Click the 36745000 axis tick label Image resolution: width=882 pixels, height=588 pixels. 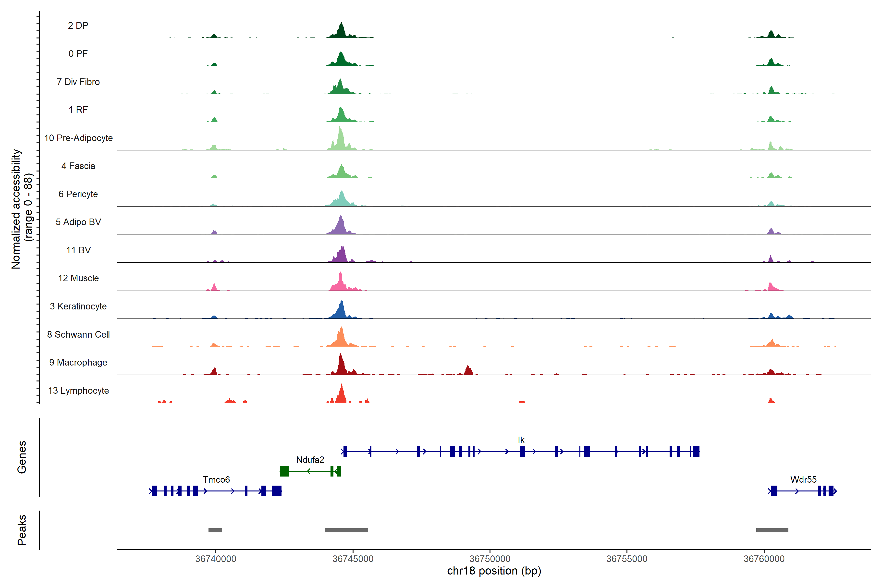tap(353, 559)
